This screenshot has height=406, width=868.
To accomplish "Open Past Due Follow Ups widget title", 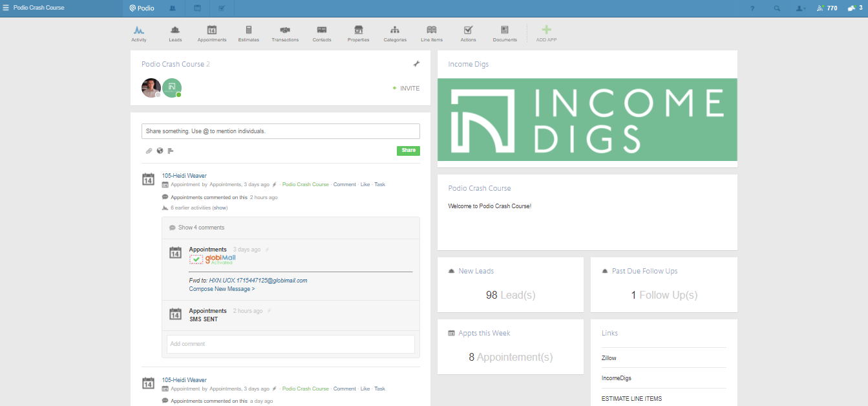I will pyautogui.click(x=645, y=271).
